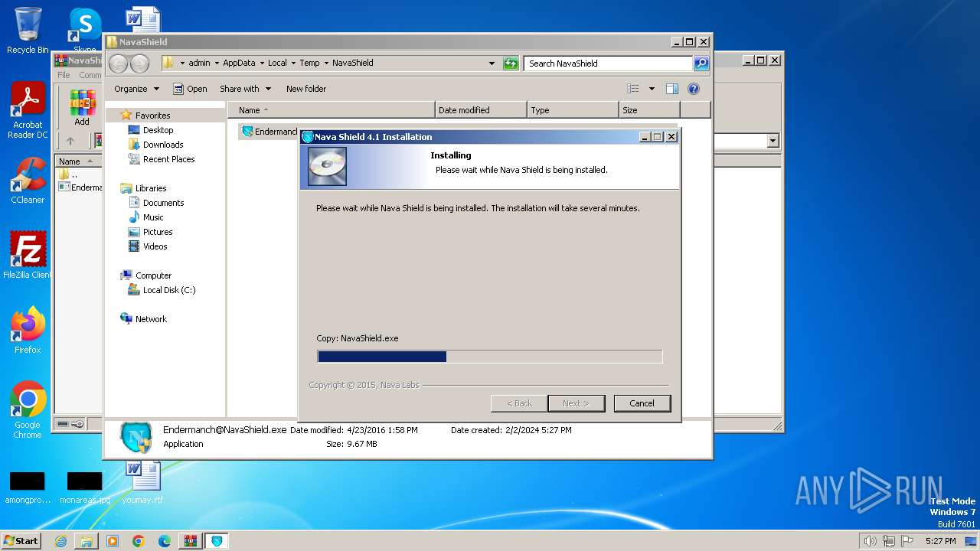Sort by Type column header
980x551 pixels.
(573, 110)
